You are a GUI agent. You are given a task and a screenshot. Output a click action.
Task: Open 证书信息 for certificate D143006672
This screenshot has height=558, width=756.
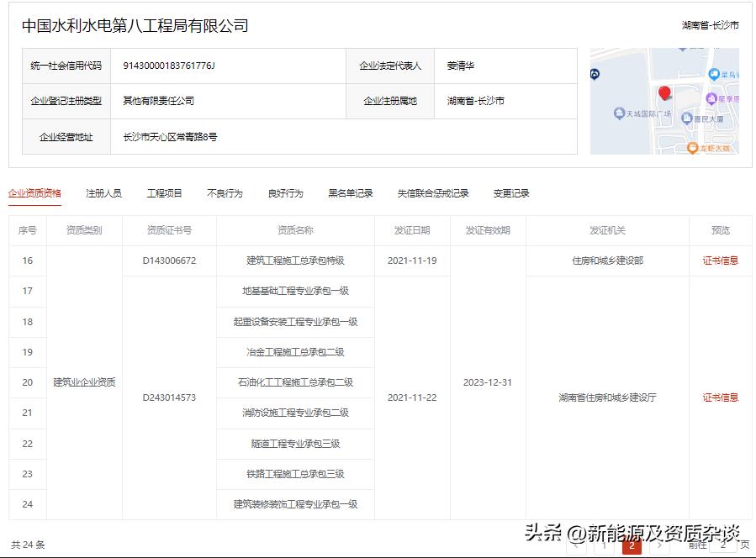point(720,261)
